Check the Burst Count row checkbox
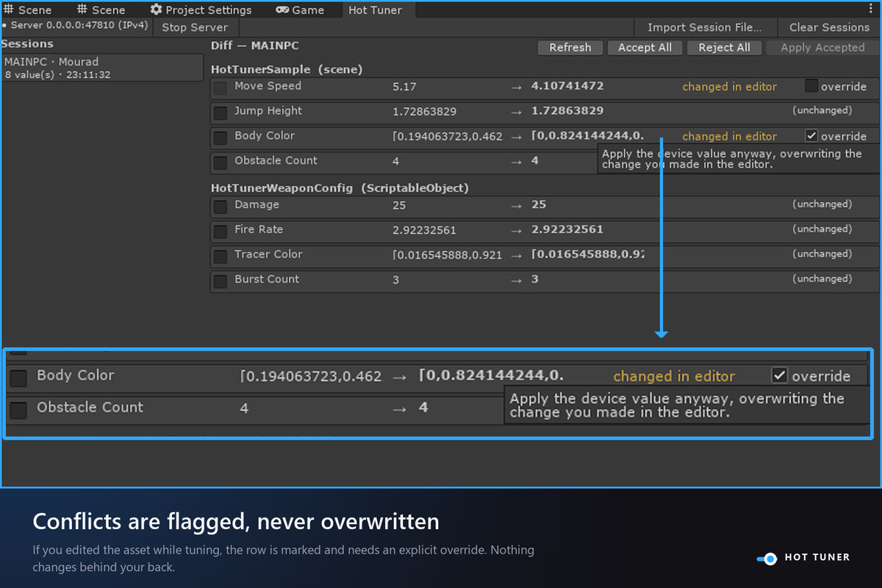 220,282
